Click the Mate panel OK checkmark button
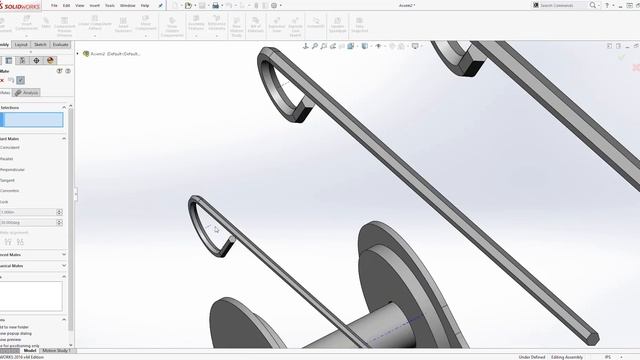 20,80
